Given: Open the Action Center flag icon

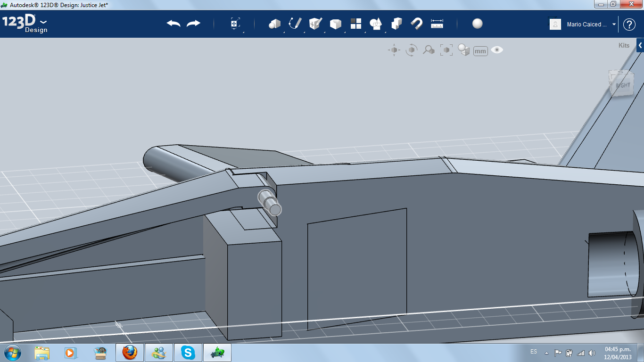Looking at the screenshot, I should point(558,353).
